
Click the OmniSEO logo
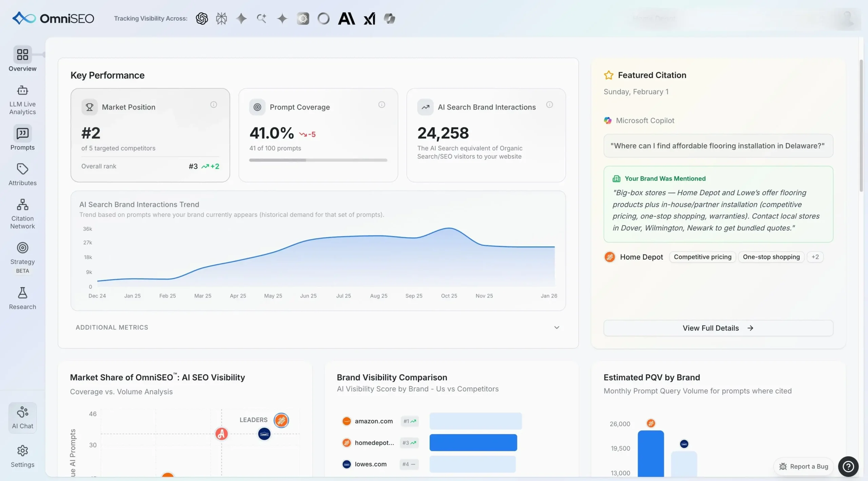point(53,18)
